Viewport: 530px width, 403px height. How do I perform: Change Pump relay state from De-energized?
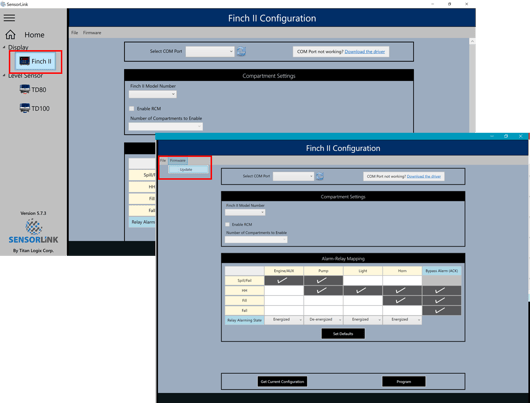click(x=323, y=320)
